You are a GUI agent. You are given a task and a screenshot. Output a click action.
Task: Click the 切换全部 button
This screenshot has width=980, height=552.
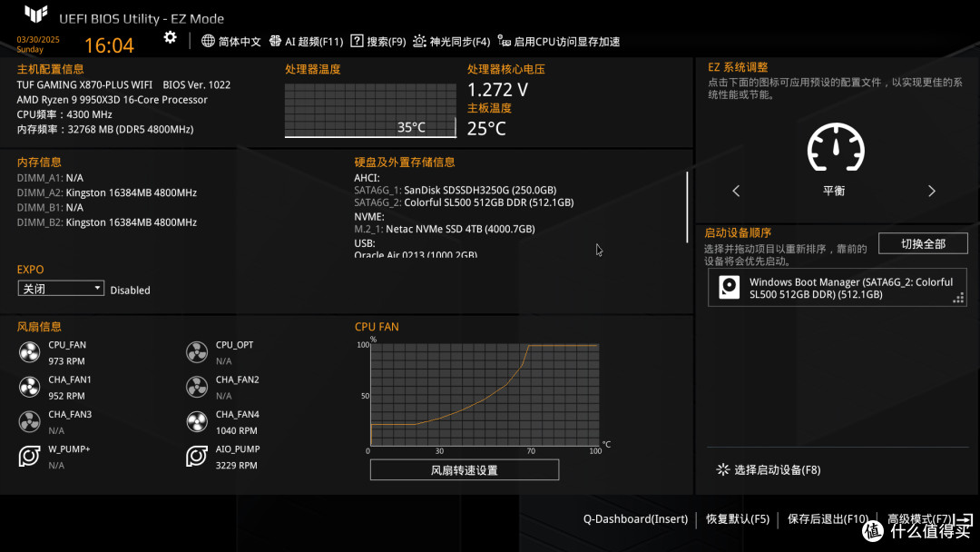pos(923,244)
